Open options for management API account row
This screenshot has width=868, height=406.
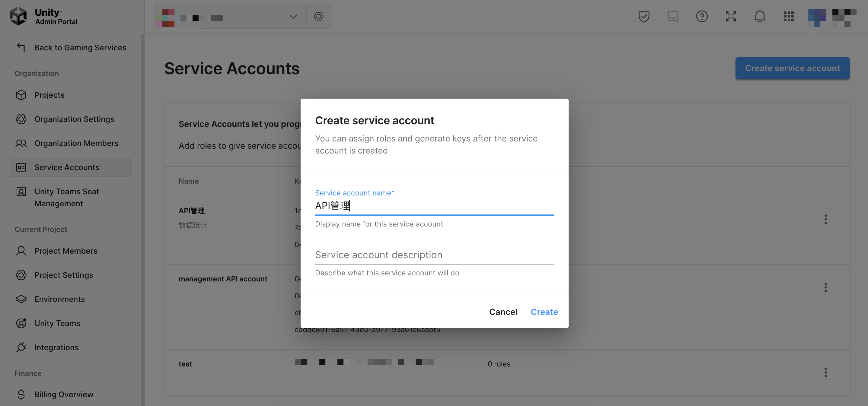(825, 287)
